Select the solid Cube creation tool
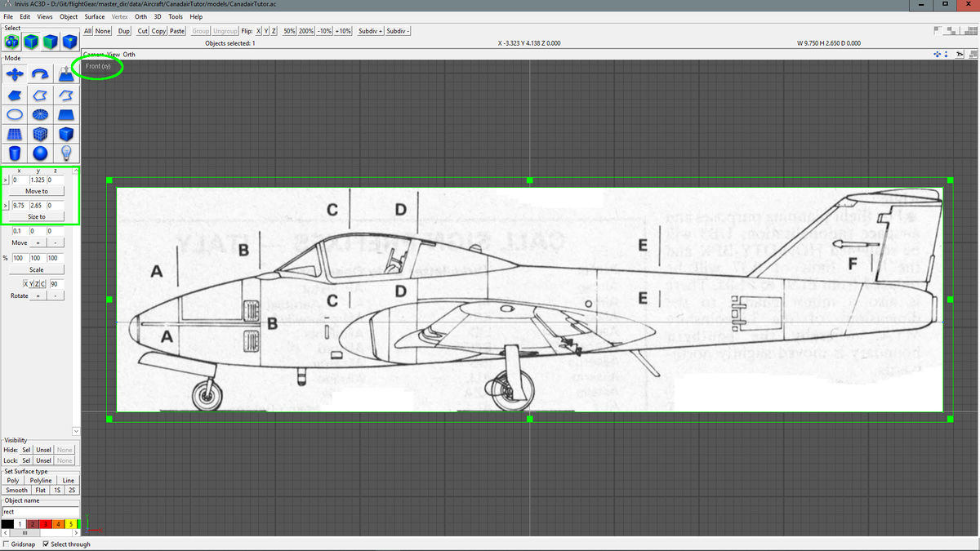Viewport: 980px width, 551px height. [67, 133]
